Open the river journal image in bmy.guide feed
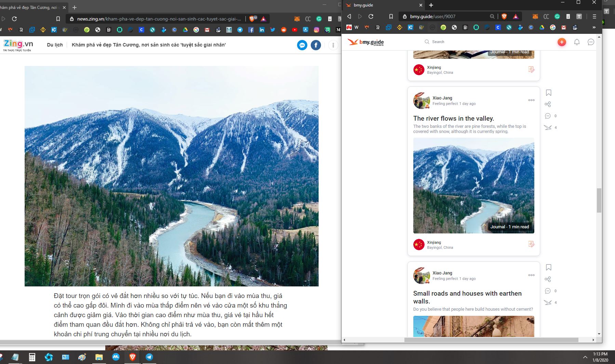Viewport: 615px width, 364px height. click(473, 186)
